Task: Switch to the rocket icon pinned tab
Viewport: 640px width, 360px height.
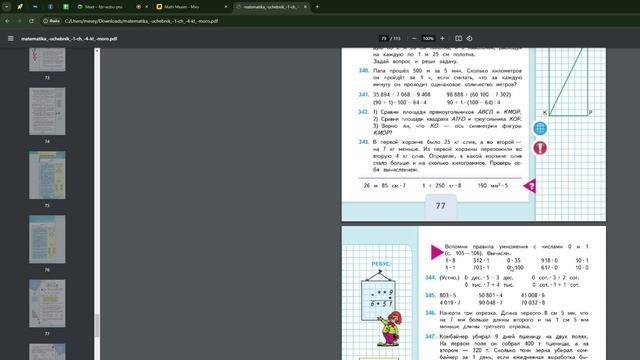Action: pos(20,7)
